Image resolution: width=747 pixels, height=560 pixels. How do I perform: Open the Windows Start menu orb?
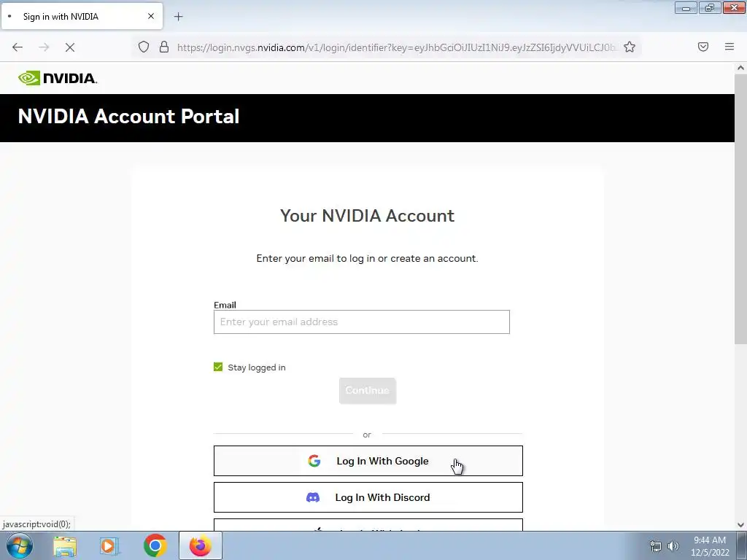(x=20, y=545)
